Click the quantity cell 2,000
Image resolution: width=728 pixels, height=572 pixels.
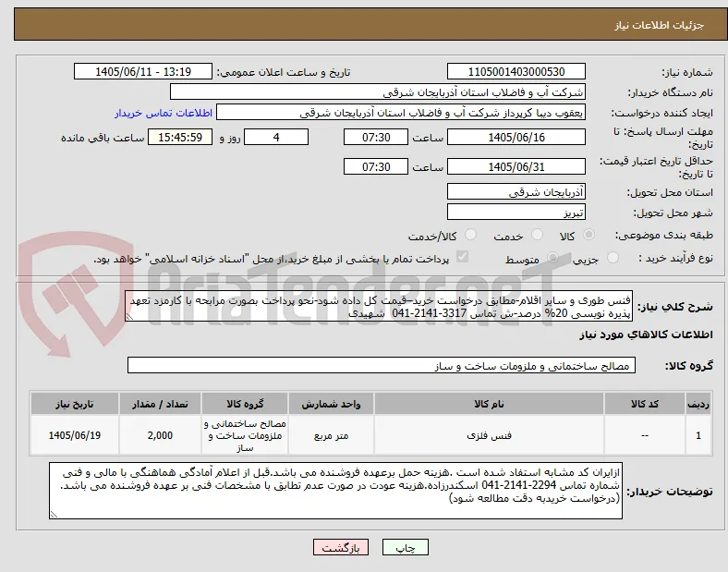160,435
